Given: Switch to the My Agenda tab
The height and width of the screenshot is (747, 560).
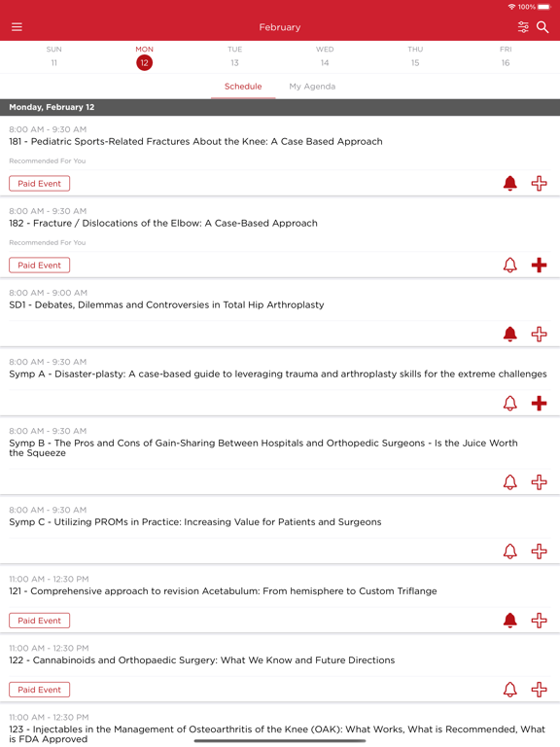Looking at the screenshot, I should pos(312,87).
